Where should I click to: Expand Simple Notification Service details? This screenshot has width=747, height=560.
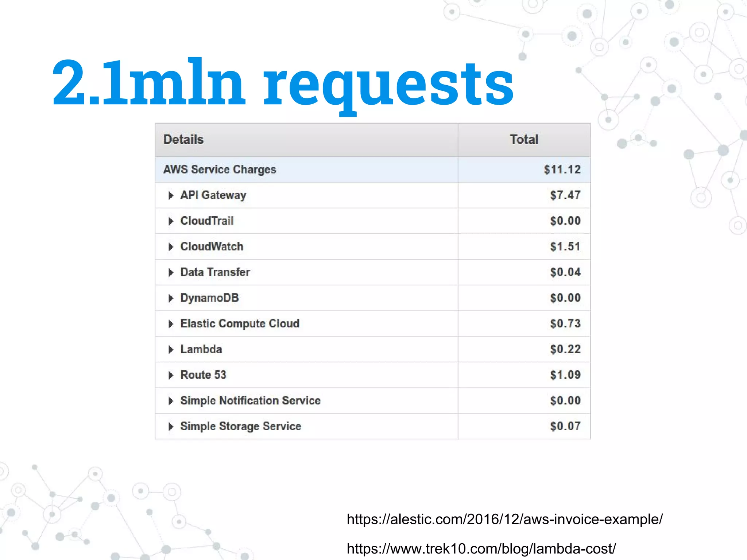171,401
